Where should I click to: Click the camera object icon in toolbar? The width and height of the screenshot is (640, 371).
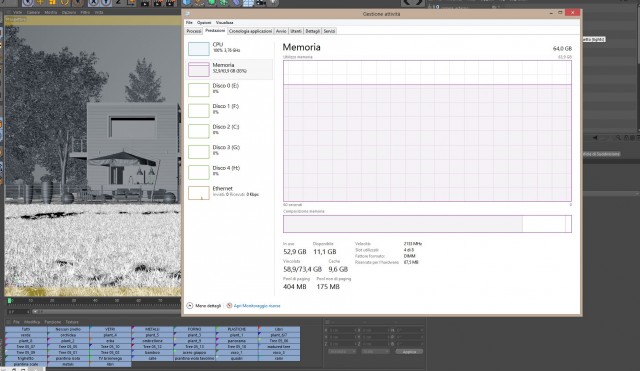coord(261,3)
